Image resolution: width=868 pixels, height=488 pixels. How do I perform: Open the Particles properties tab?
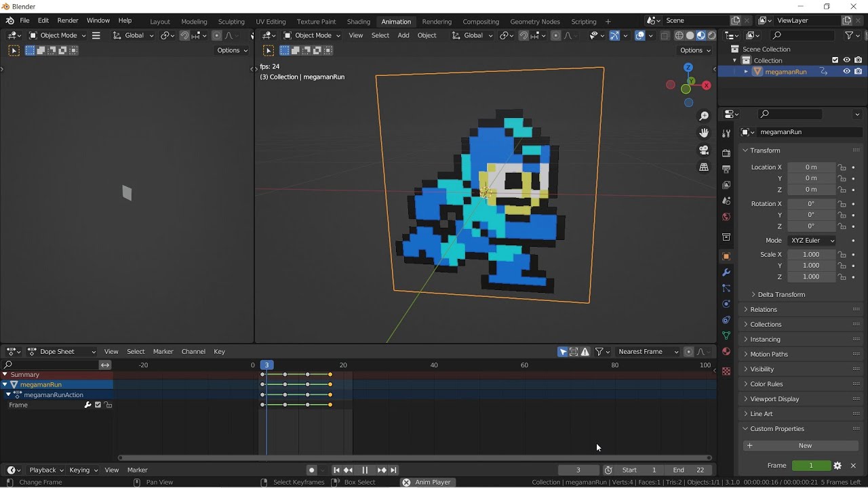726,288
